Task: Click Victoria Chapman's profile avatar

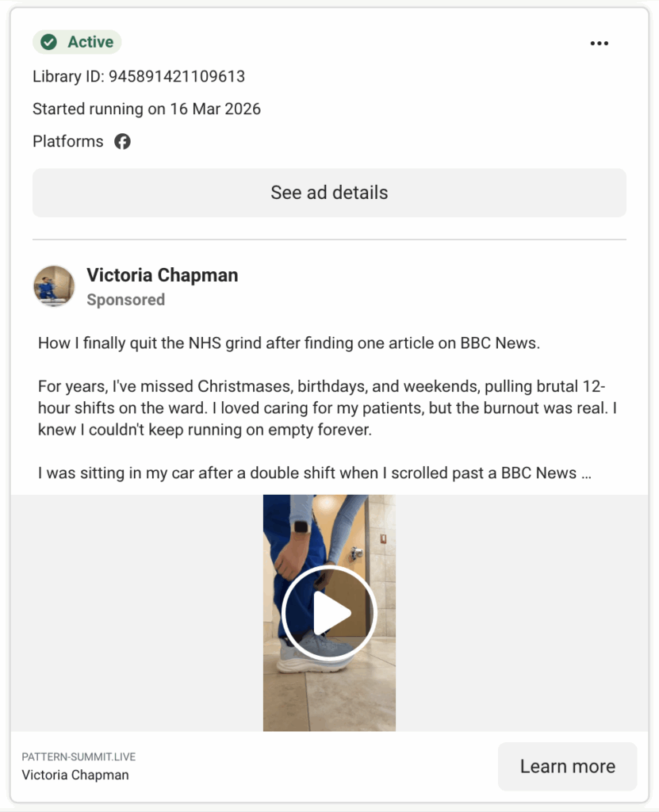Action: (x=54, y=286)
